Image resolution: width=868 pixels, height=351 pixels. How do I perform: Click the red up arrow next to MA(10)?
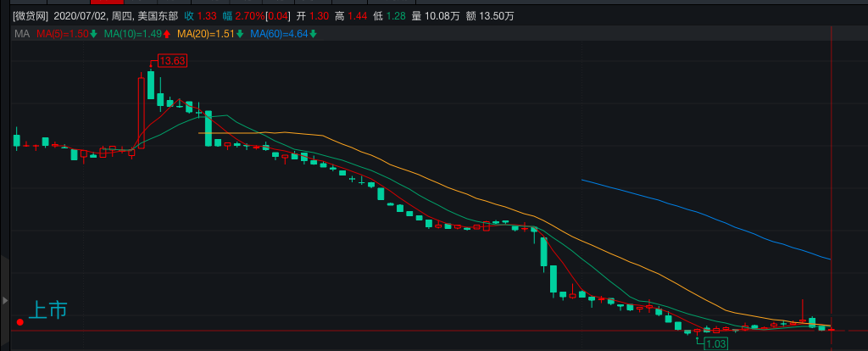coord(167,34)
